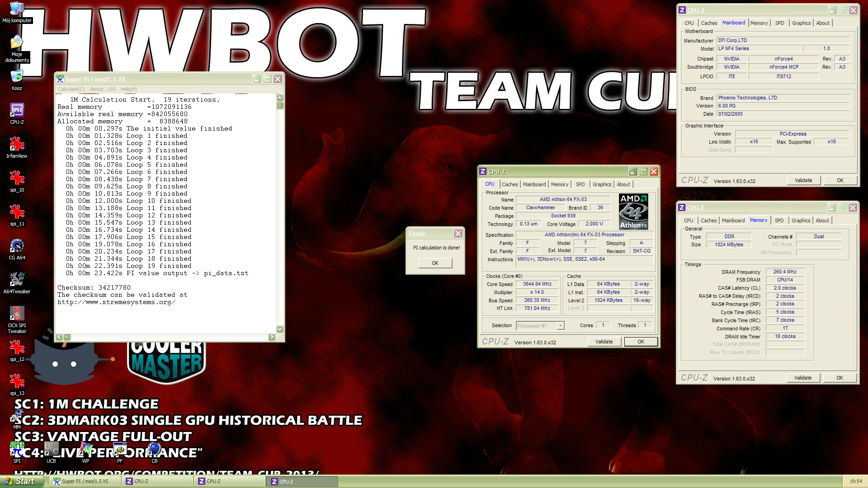Open the Help(H) menu in Super PI
This screenshot has width=868, height=488.
point(129,89)
